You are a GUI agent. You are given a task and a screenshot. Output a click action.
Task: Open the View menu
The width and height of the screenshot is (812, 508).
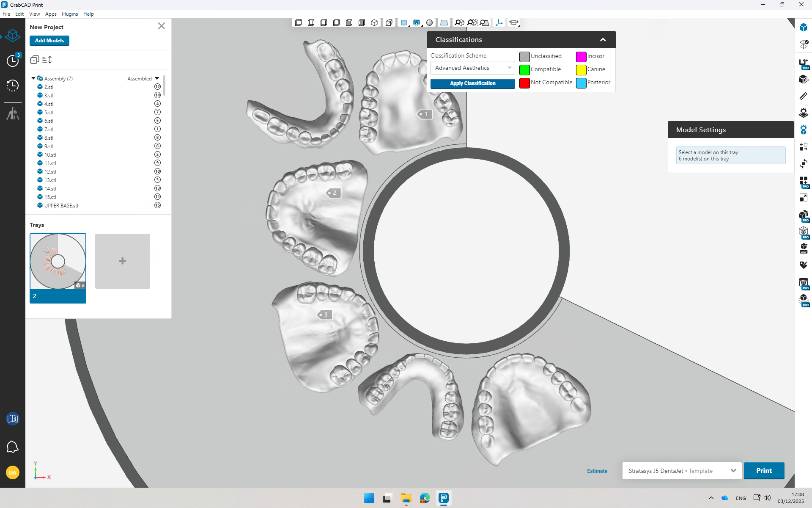34,14
